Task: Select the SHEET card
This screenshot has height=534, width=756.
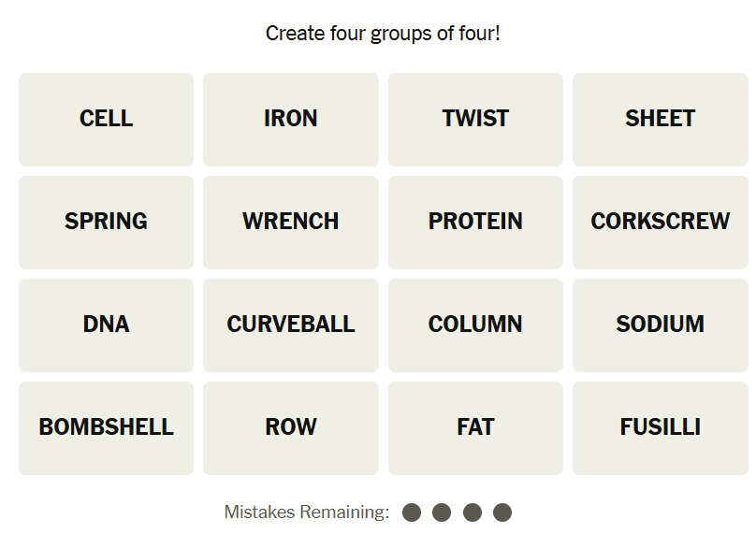Action: point(660,119)
